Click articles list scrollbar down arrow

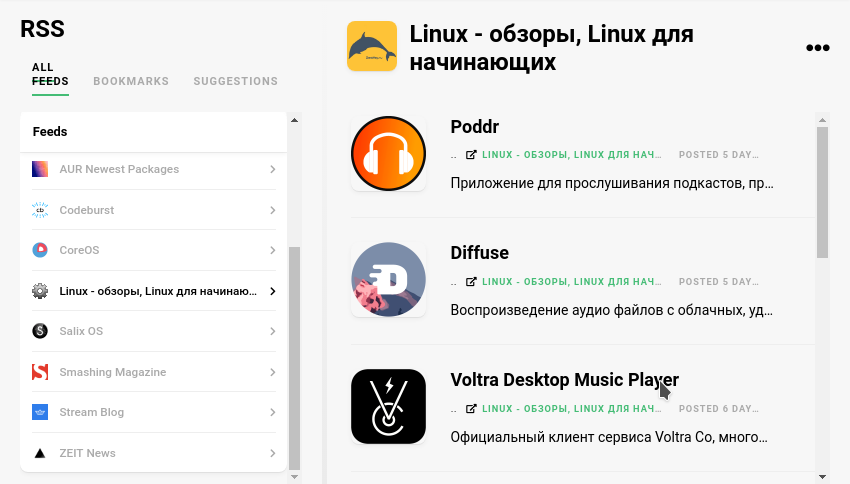[x=822, y=477]
